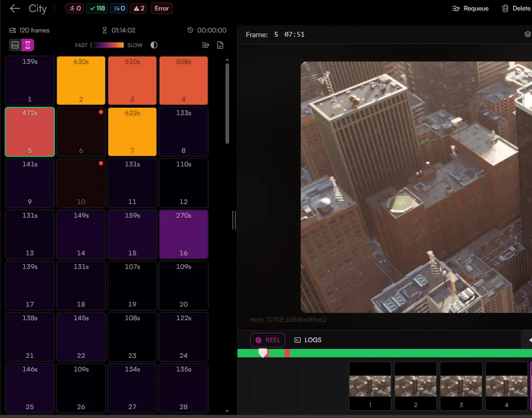
Task: Switch frame grid to image thumbnail view
Action: (x=15, y=45)
